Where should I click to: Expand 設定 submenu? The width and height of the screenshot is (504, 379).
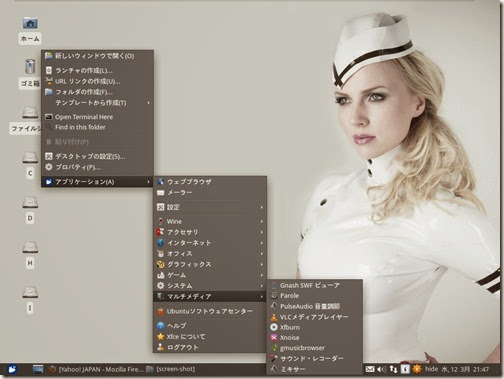(x=210, y=207)
